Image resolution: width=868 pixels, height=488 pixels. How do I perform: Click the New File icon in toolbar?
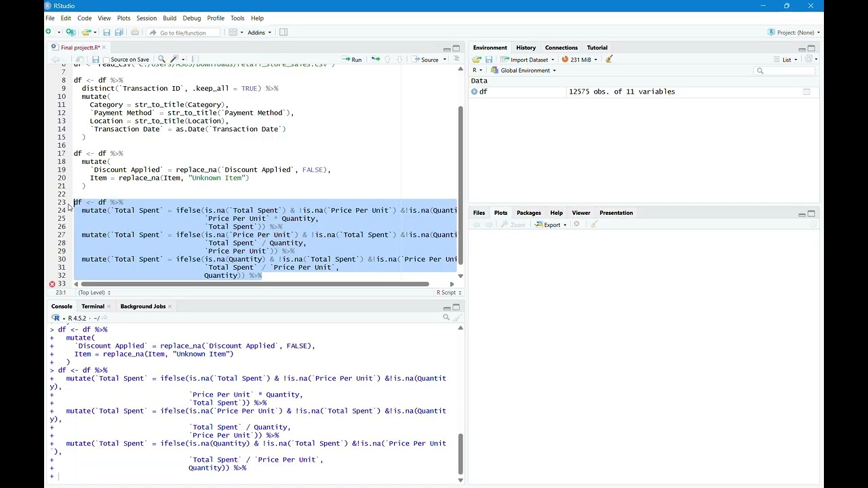click(50, 33)
